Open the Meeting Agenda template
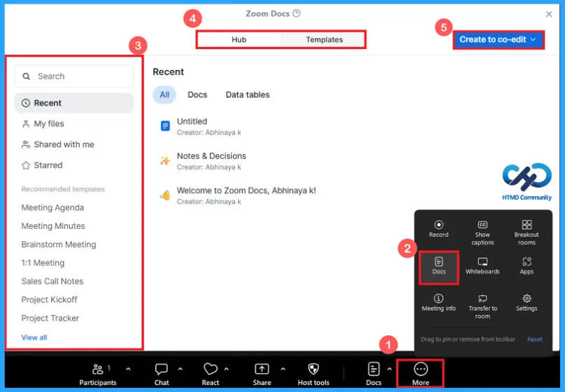 tap(53, 208)
